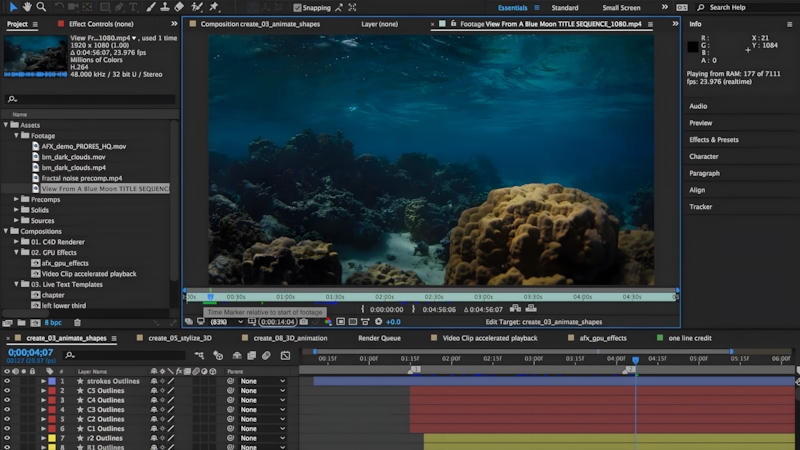This screenshot has height=450, width=800.
Task: Expand the 01. C4D Renderer folder
Action: click(x=16, y=241)
